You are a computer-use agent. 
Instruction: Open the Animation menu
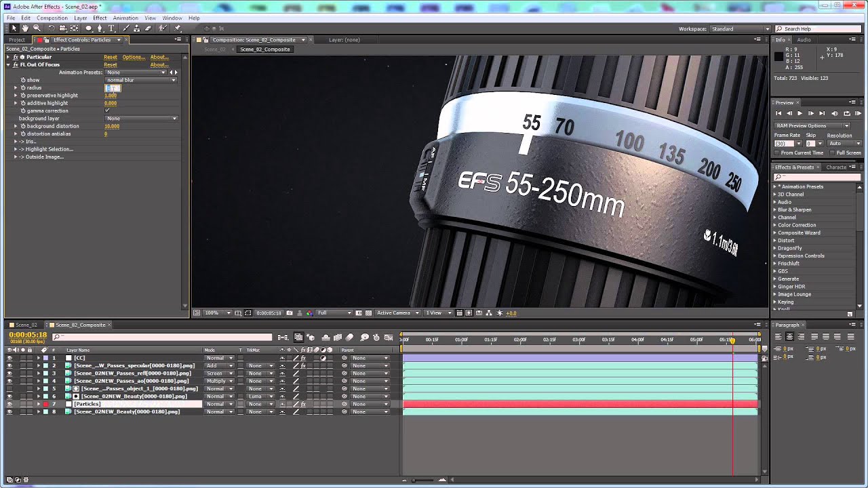point(125,18)
